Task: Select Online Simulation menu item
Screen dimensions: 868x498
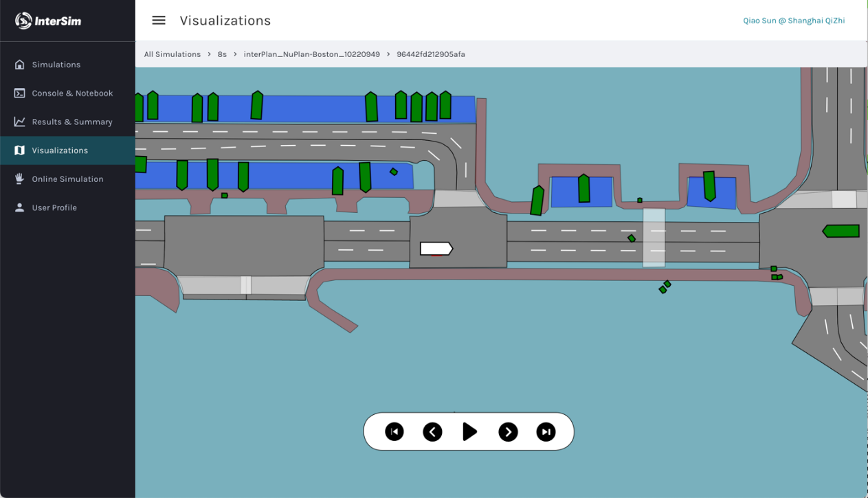Action: pyautogui.click(x=67, y=179)
